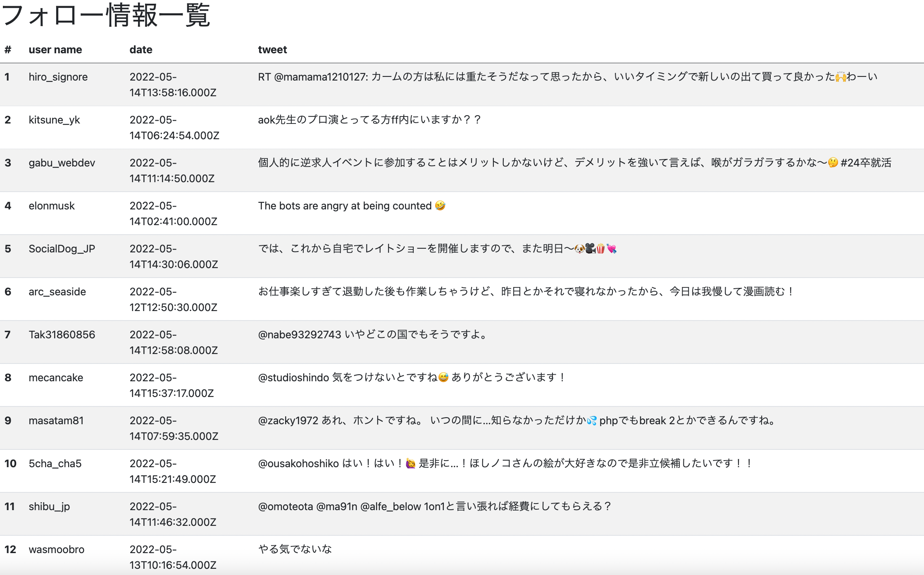Select the page heading フォロー情報一覧
Screen dimensions: 924x575
106,16
